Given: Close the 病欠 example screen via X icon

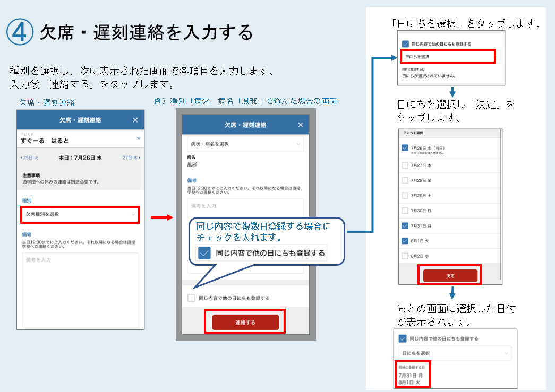Looking at the screenshot, I should 300,124.
